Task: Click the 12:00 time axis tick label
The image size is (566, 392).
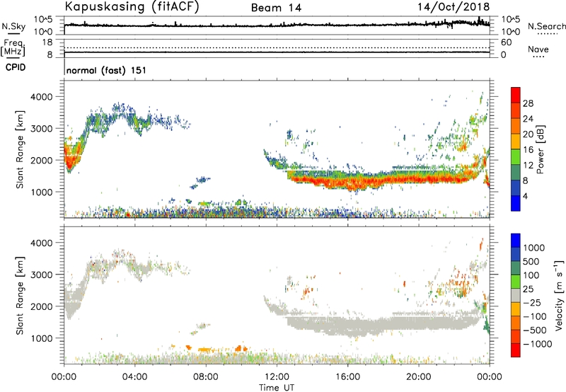Action: pos(277,377)
